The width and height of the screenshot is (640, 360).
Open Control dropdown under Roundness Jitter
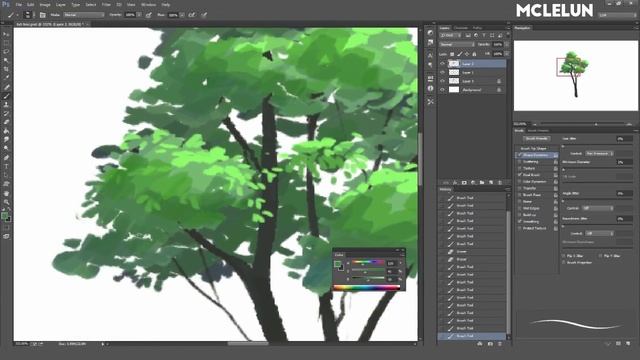tap(599, 233)
